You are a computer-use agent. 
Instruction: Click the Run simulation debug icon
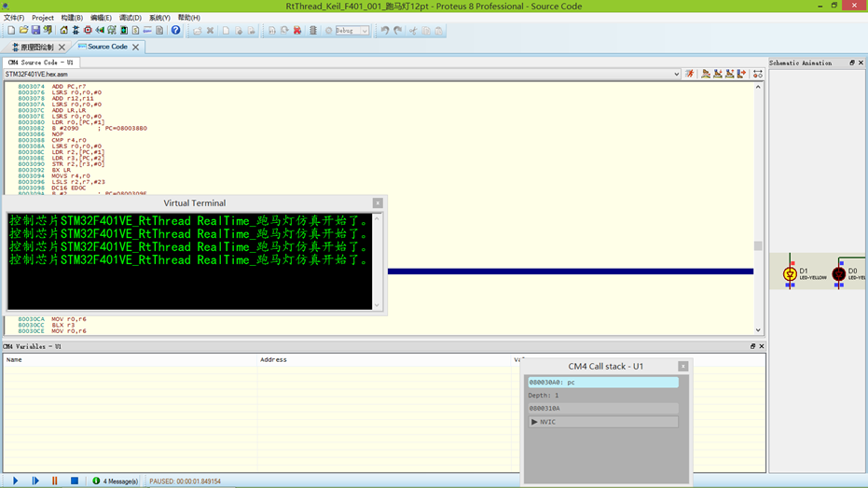pos(690,74)
